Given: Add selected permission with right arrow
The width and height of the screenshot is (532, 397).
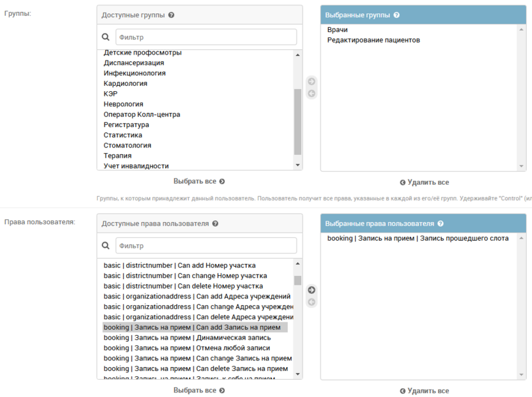Looking at the screenshot, I should [x=311, y=290].
